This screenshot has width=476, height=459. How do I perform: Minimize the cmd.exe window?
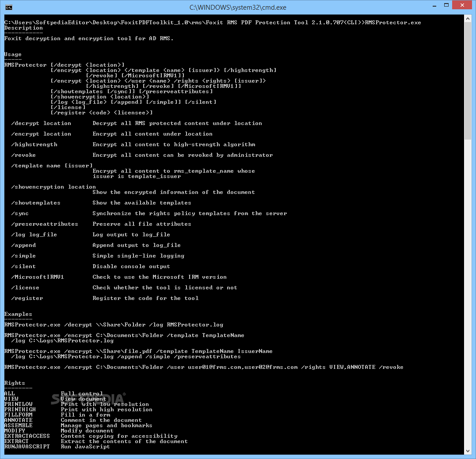point(434,5)
